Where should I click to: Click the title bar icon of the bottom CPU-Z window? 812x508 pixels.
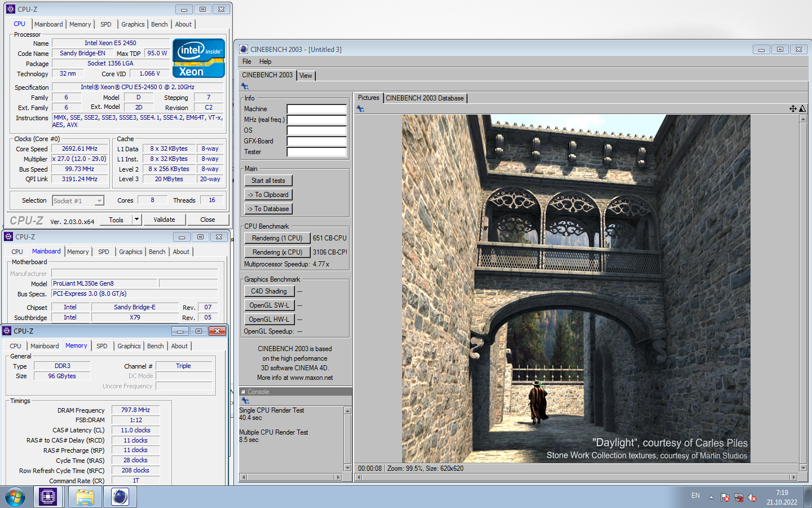tap(7, 331)
